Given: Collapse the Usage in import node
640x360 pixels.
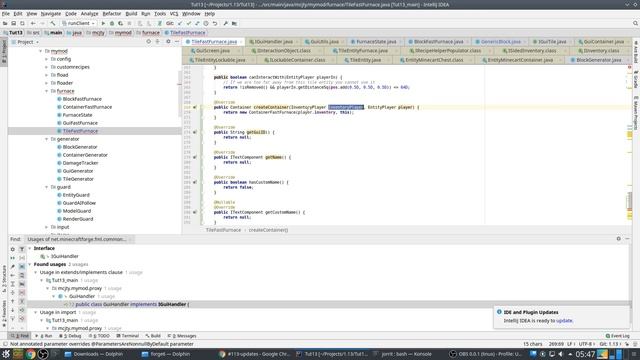Looking at the screenshot, I should pyautogui.click(x=36, y=312).
